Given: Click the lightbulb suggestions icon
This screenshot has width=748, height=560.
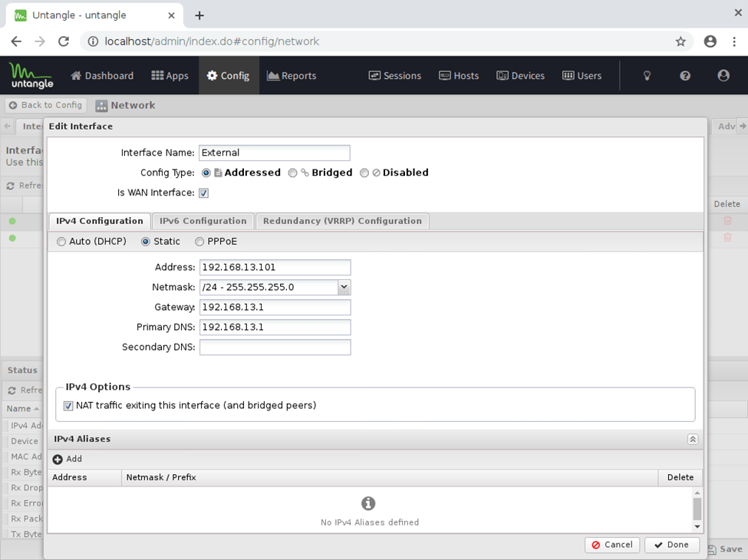Looking at the screenshot, I should coord(647,76).
